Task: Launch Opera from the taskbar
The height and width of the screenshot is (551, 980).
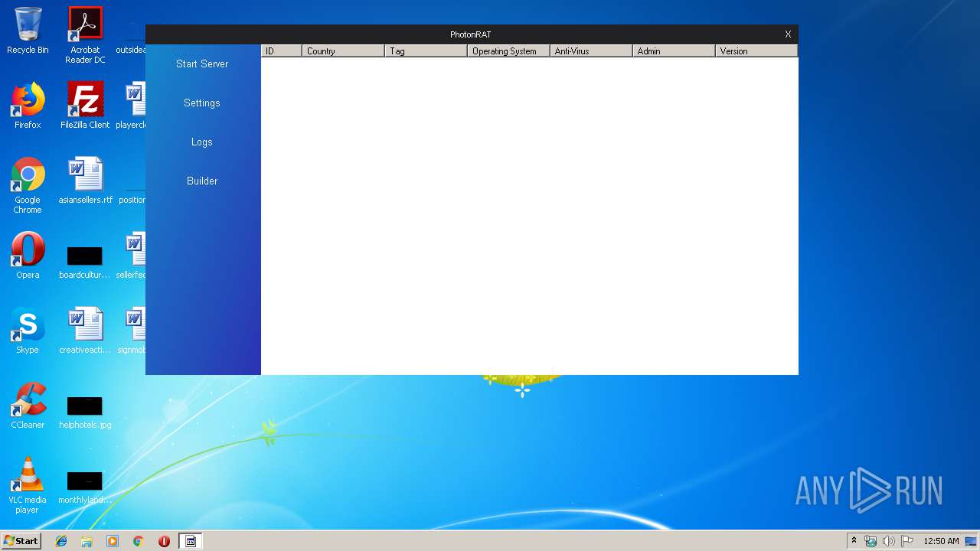Action: tap(164, 541)
